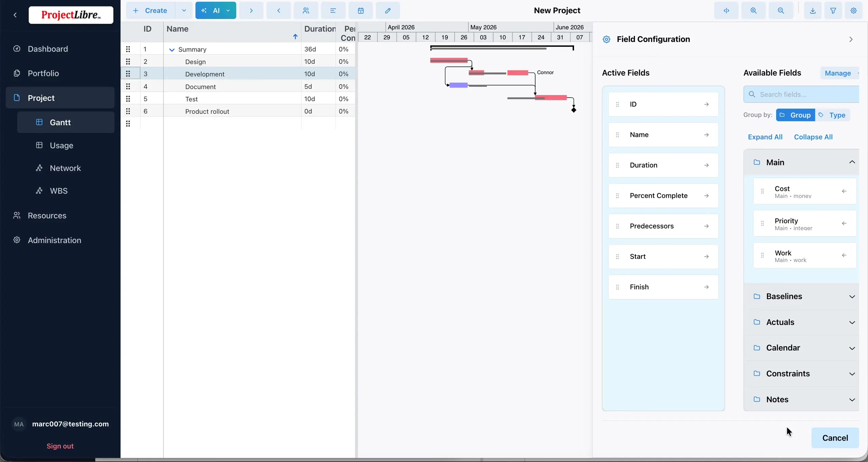The width and height of the screenshot is (868, 462).
Task: Click the Document task's purple Gantt bar
Action: [458, 85]
